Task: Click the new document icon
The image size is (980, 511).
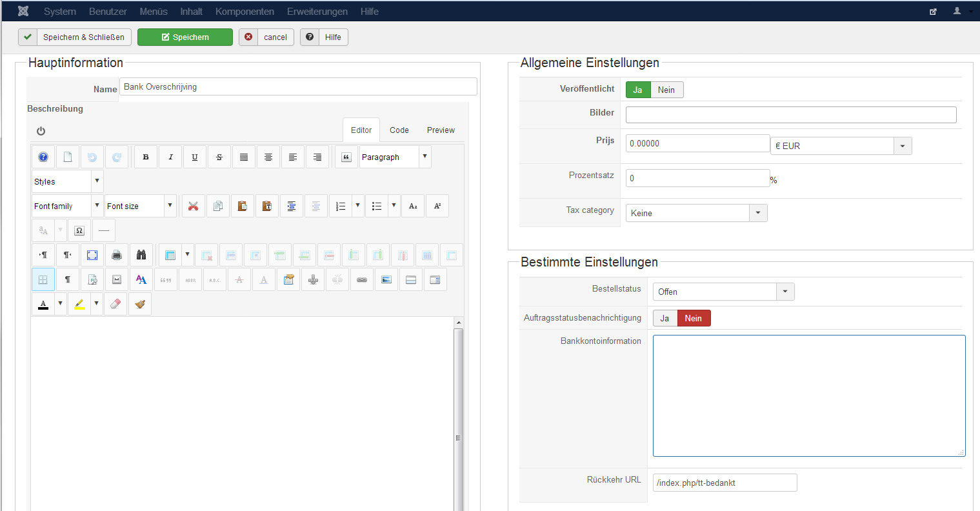Action: tap(68, 157)
